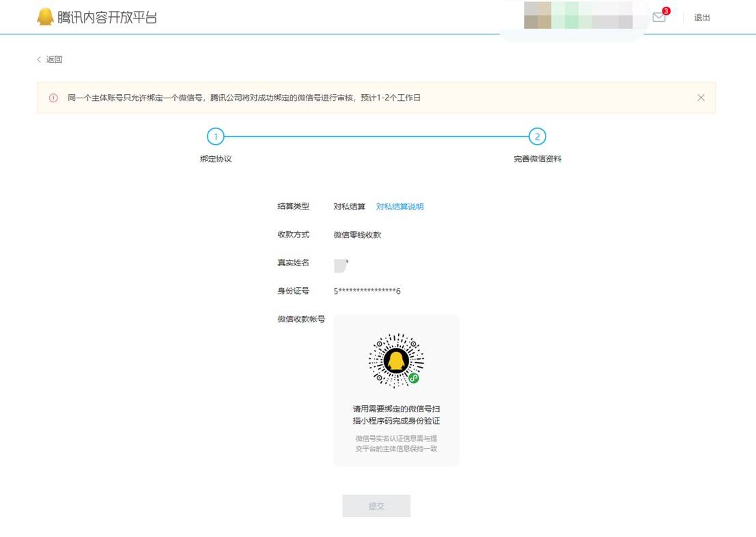756x537 pixels.
Task: Click the back chevron arrow icon
Action: coord(39,59)
